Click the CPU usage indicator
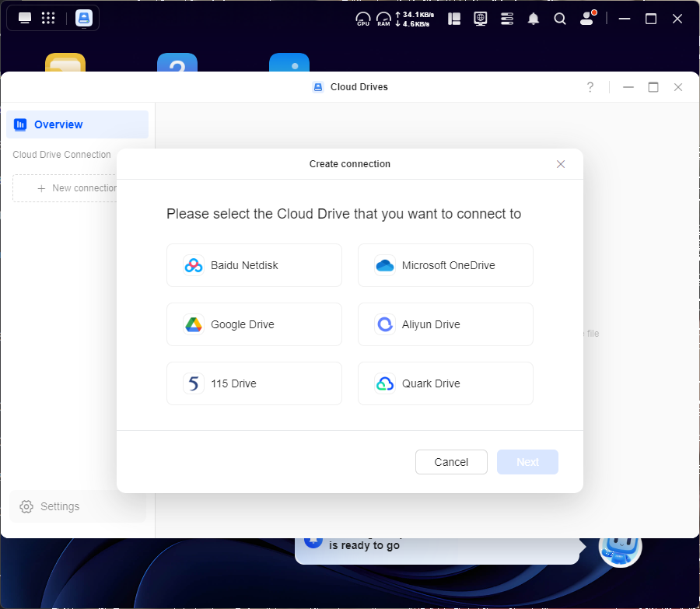Image resolution: width=700 pixels, height=609 pixels. pyautogui.click(x=363, y=19)
